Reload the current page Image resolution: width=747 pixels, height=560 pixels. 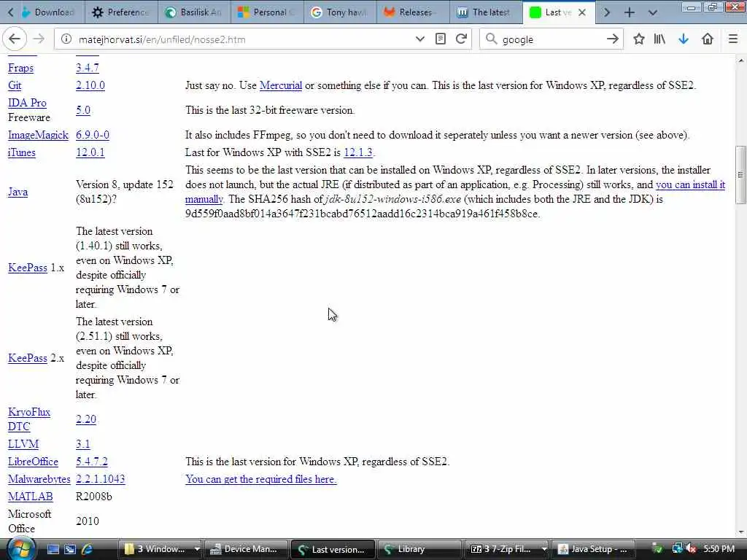461,39
